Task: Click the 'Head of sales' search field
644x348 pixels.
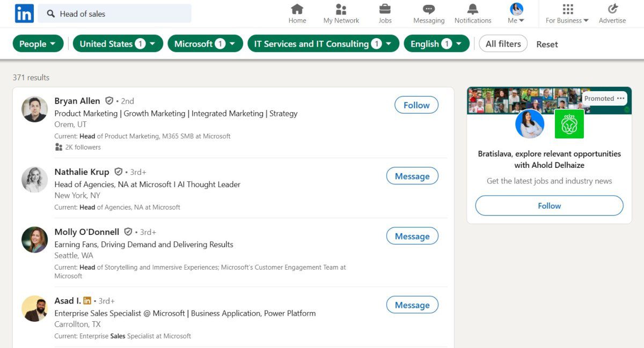Action: coord(115,14)
